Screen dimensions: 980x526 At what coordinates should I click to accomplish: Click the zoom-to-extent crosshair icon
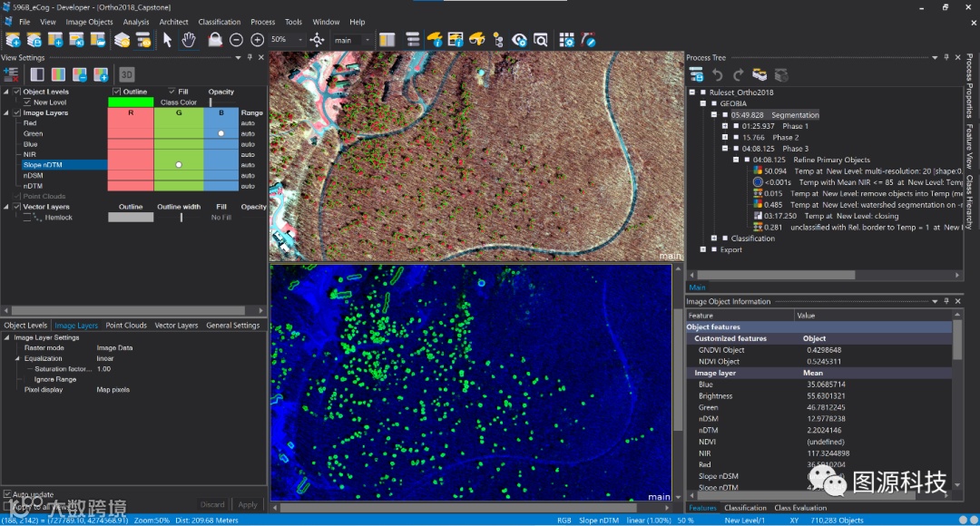click(317, 40)
